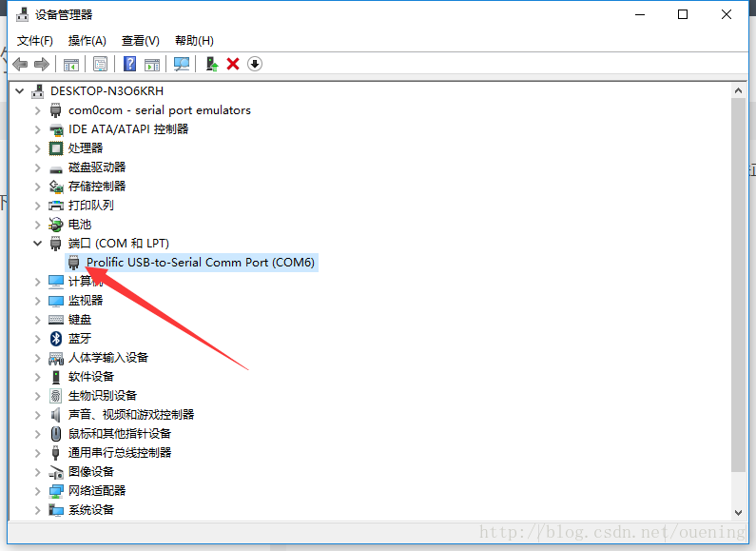Image resolution: width=756 pixels, height=551 pixels.
Task: Select Prolific USB-to-Serial Comm Port (COM6)
Action: [x=200, y=263]
